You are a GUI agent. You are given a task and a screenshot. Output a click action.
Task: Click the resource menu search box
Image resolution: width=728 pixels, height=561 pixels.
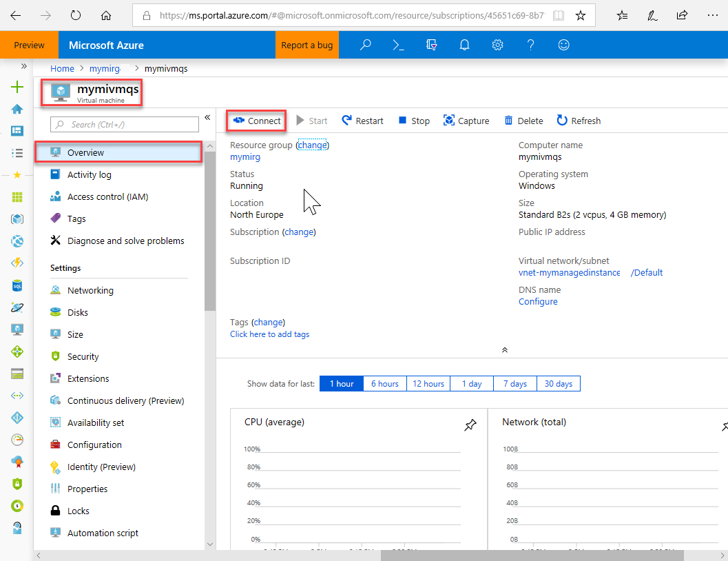tap(125, 125)
